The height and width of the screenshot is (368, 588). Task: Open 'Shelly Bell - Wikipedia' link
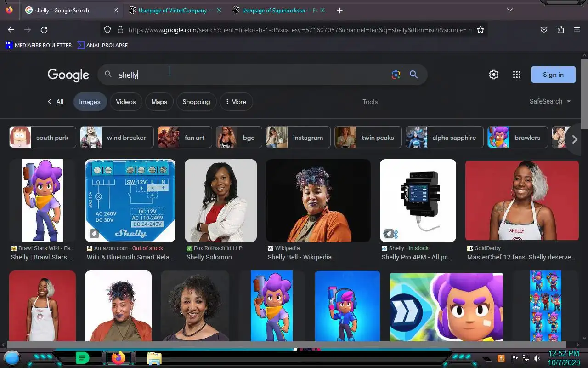coord(300,257)
